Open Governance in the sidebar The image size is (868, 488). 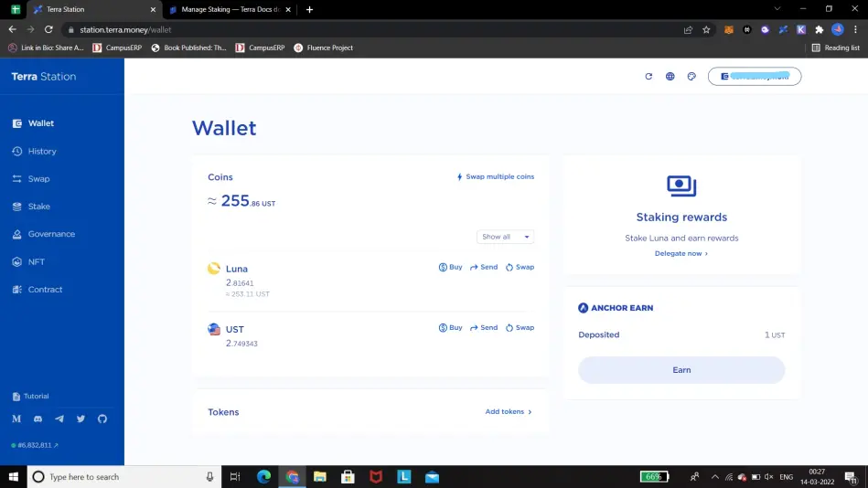tap(43, 234)
